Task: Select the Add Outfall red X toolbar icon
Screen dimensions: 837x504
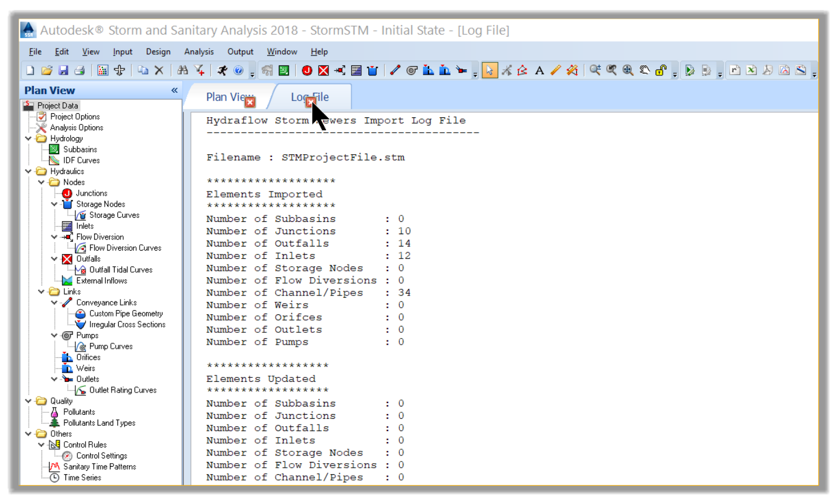Action: 323,71
